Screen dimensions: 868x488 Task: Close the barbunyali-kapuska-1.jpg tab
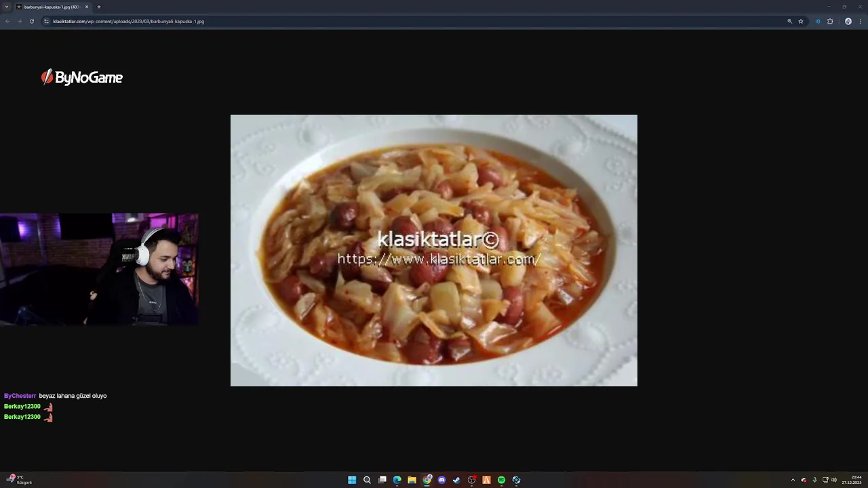pyautogui.click(x=87, y=7)
